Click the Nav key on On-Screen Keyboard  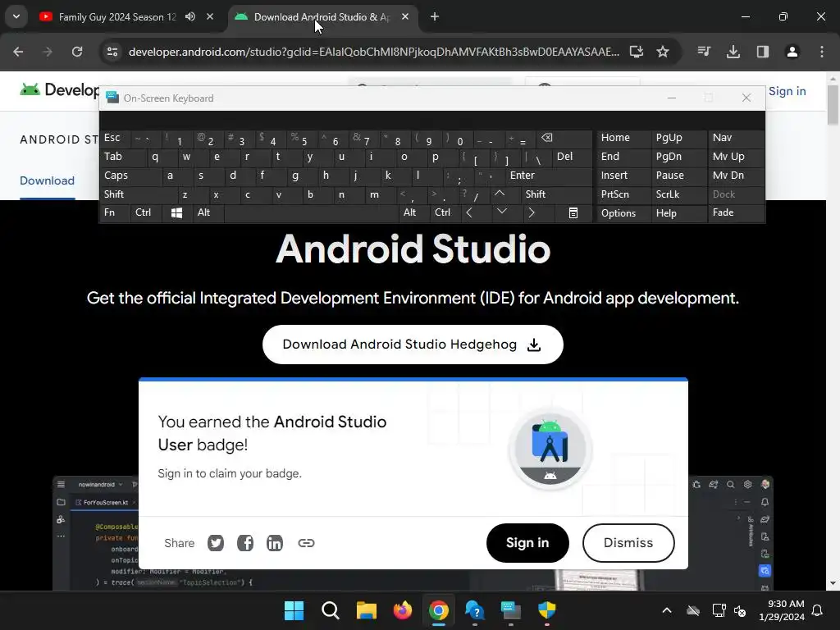[736, 138]
